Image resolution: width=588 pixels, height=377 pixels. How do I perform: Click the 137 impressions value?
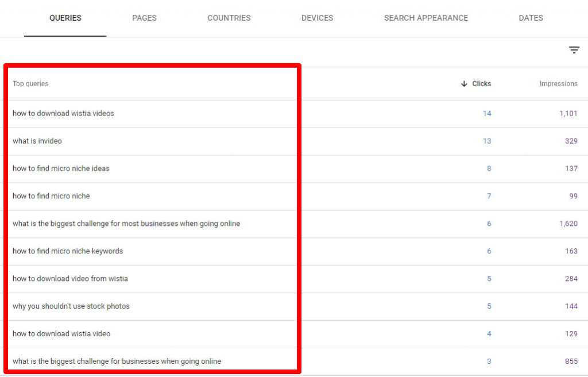[571, 168]
